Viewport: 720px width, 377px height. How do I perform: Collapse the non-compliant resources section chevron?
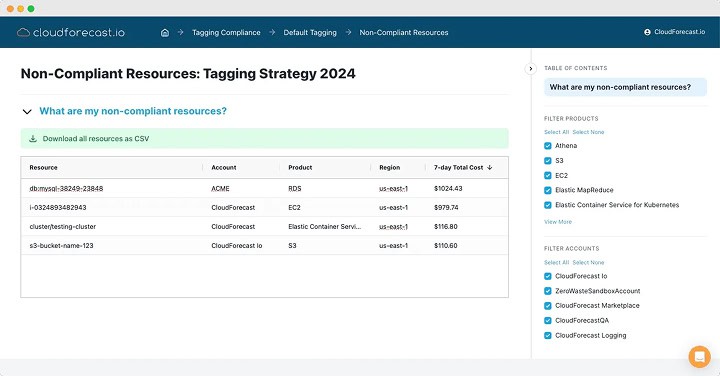click(x=27, y=112)
